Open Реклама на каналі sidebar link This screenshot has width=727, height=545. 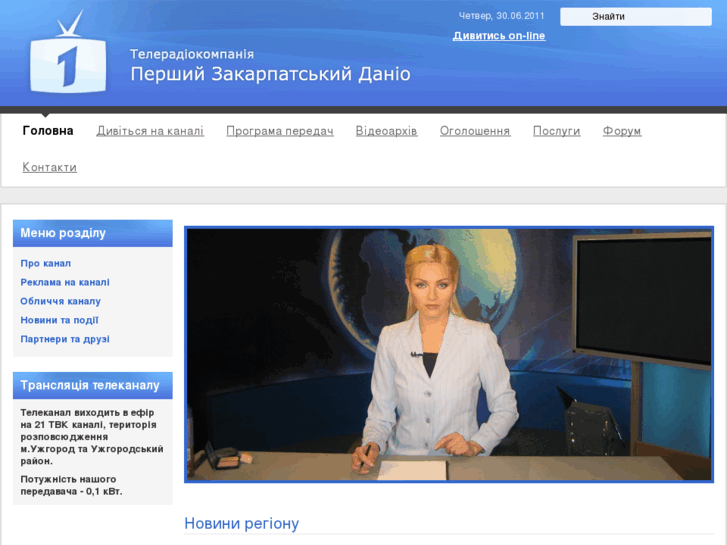click(x=65, y=282)
